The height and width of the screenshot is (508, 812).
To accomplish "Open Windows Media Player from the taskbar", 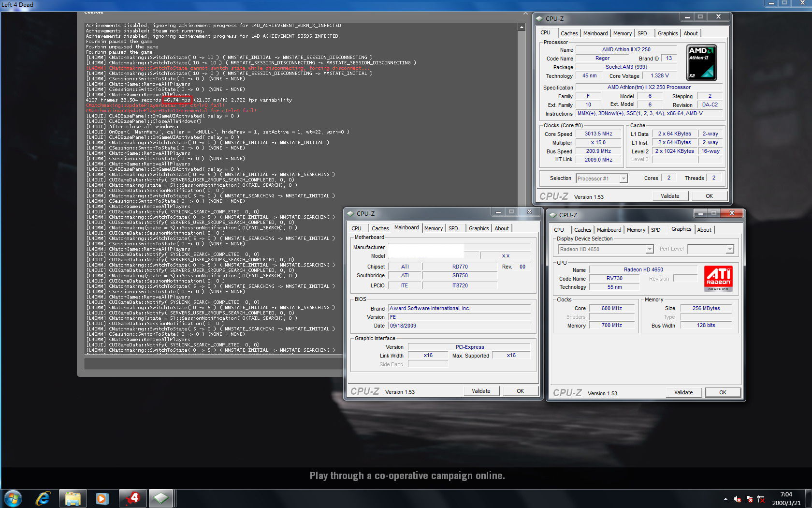I will pyautogui.click(x=102, y=498).
